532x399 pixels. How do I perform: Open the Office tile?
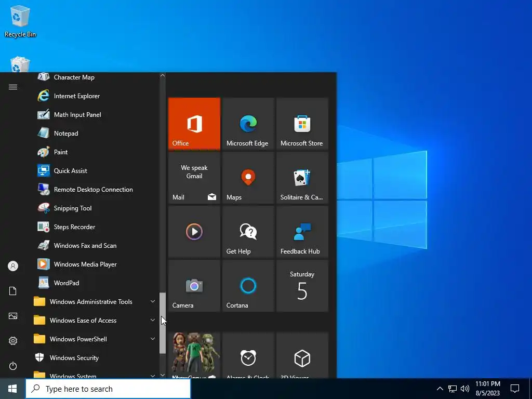[194, 124]
